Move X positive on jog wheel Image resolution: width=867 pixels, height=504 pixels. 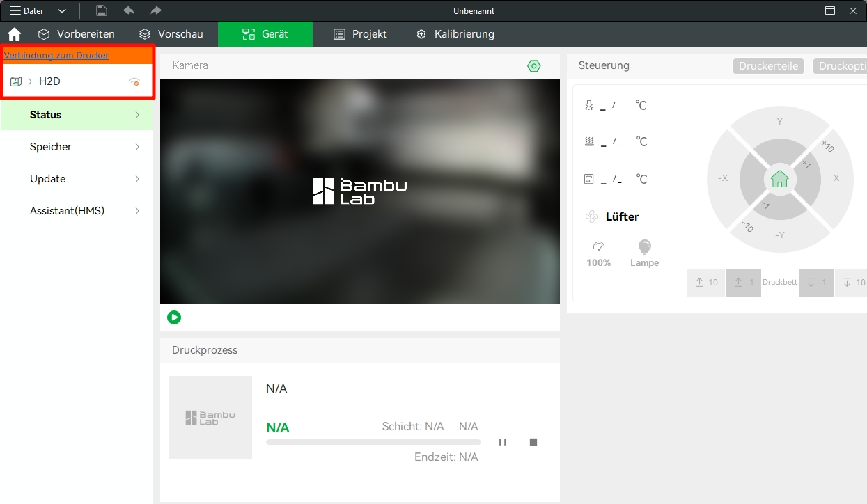(836, 178)
